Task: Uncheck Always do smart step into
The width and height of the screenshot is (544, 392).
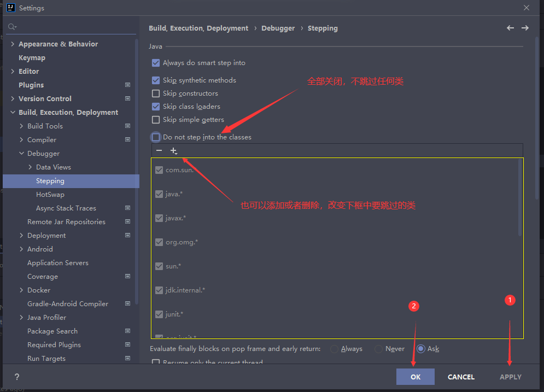Action: [x=156, y=63]
